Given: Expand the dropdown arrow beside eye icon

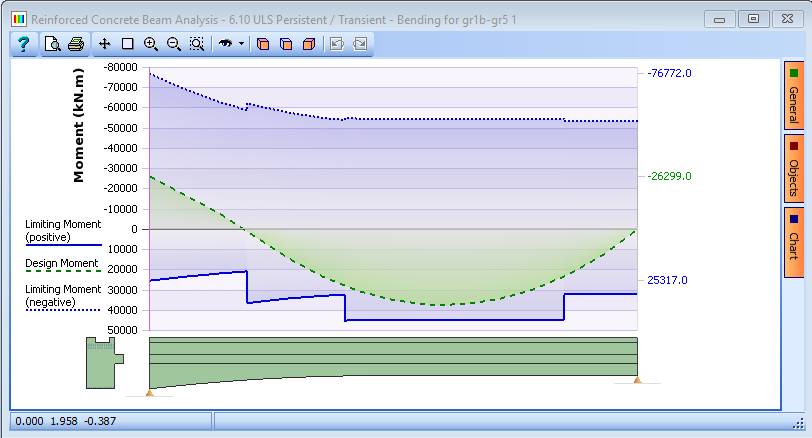Looking at the screenshot, I should pyautogui.click(x=241, y=44).
